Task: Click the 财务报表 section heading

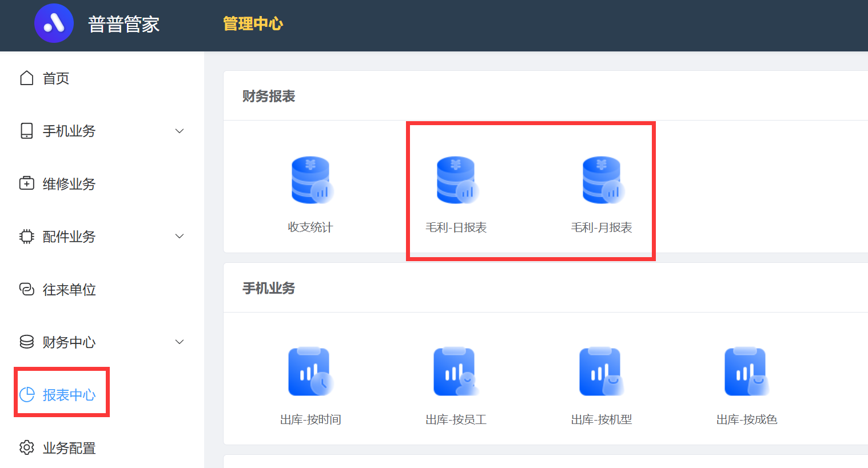Action: pos(269,96)
